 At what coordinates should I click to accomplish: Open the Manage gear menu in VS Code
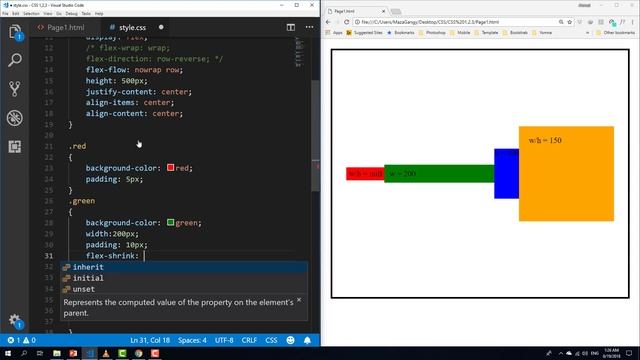pyautogui.click(x=15, y=320)
